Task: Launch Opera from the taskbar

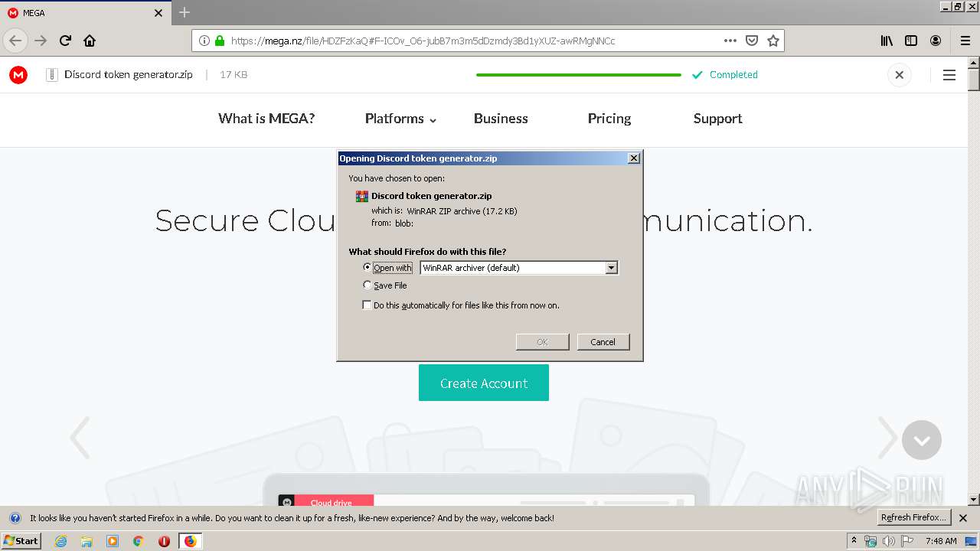Action: pyautogui.click(x=164, y=541)
